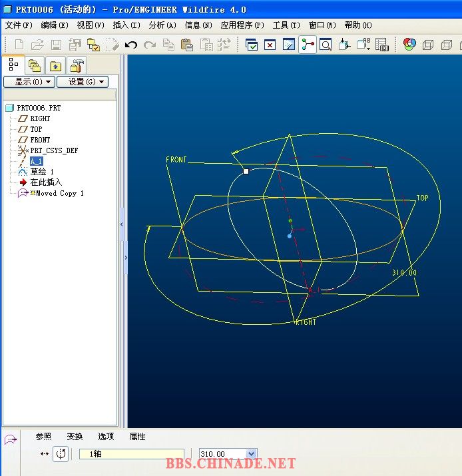Open the Folder Browser tab icon
The width and height of the screenshot is (462, 476).
click(x=34, y=65)
